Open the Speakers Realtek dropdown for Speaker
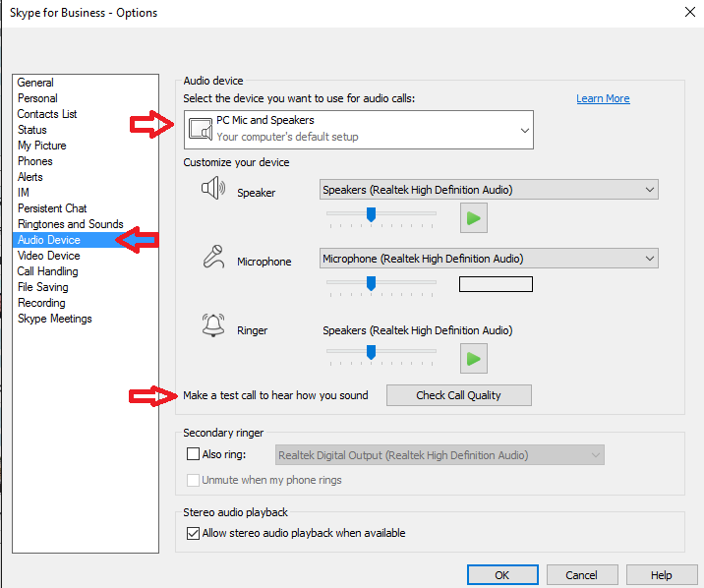 (x=489, y=190)
